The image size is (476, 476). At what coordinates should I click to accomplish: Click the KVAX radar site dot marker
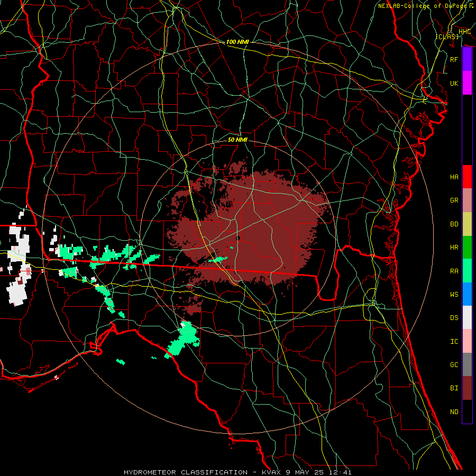pos(238,239)
